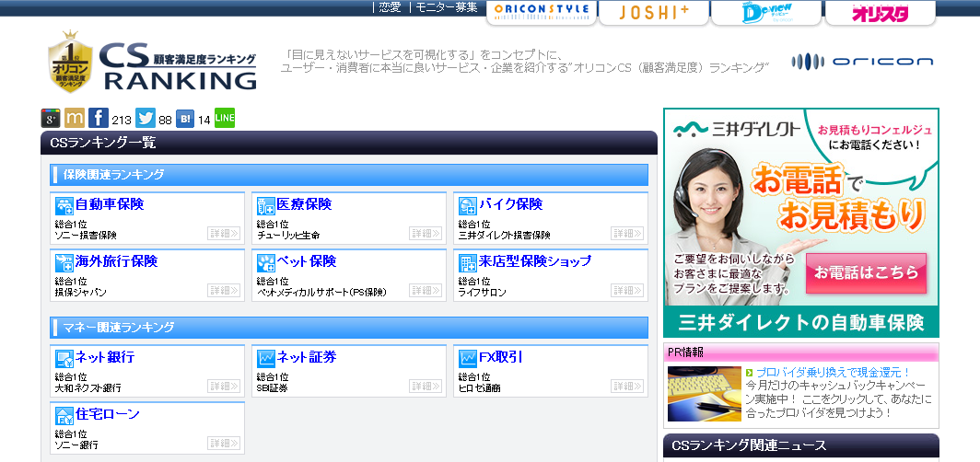Open the ネット証券 ranking link
Viewport: 980px width, 462px height.
click(306, 357)
